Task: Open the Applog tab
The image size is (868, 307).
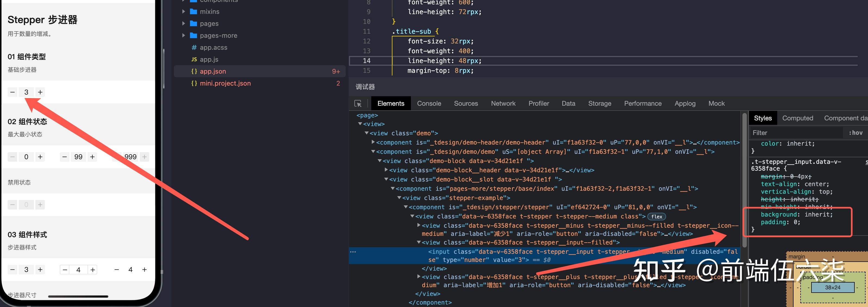Action: point(685,104)
